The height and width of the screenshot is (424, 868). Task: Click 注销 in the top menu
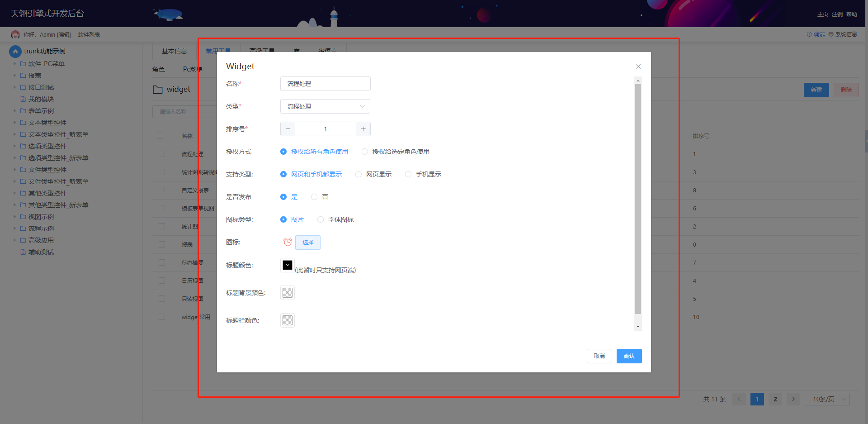click(x=837, y=14)
